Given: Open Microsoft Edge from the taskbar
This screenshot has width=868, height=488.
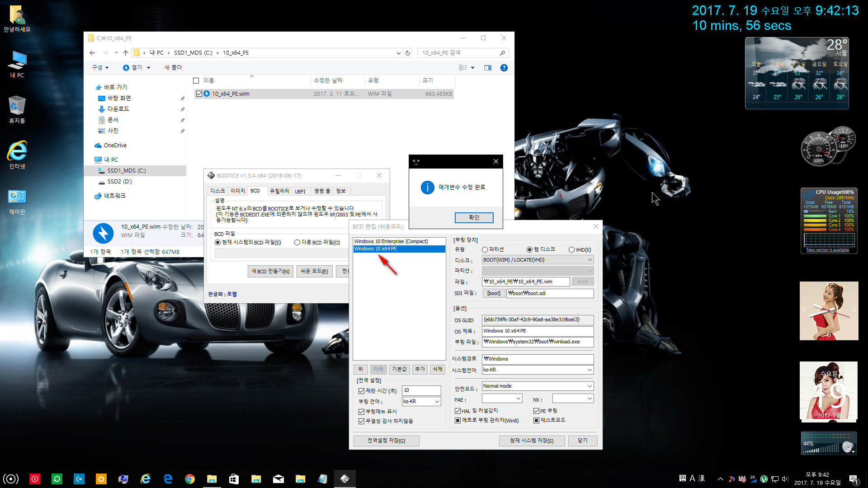Looking at the screenshot, I should 168,479.
